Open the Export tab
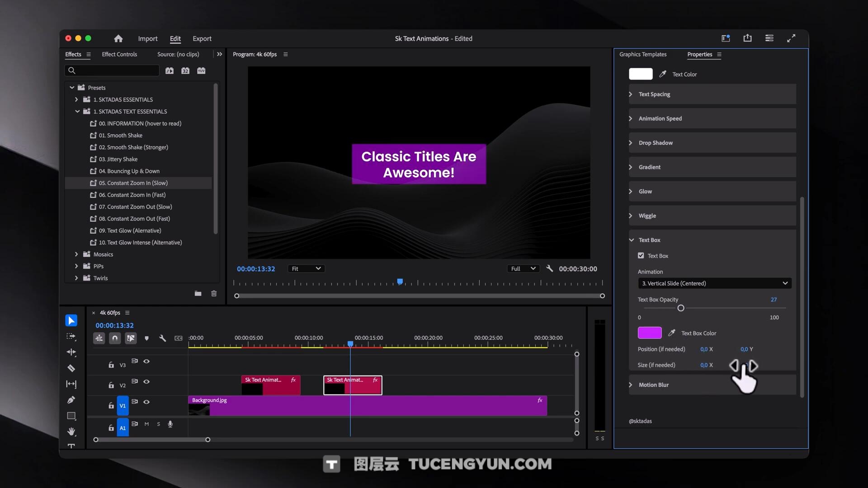The height and width of the screenshot is (488, 868). pos(202,39)
